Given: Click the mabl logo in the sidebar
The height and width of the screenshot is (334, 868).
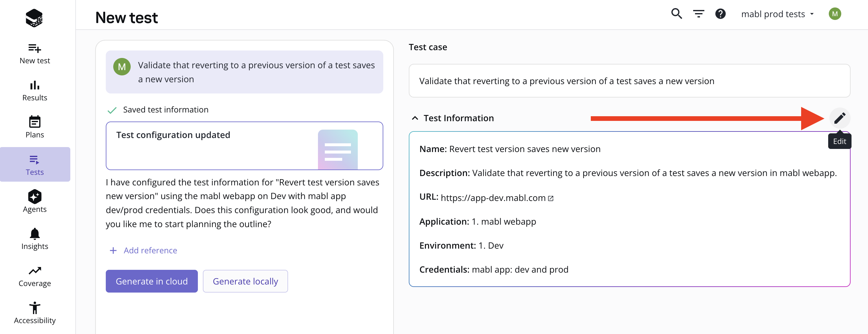Looking at the screenshot, I should click(34, 18).
